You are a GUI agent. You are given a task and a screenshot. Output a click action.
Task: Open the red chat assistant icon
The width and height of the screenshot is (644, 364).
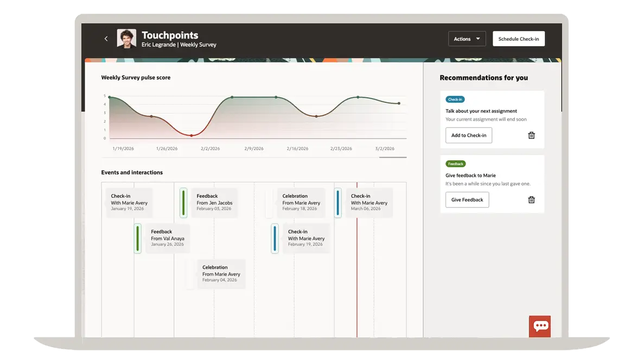click(540, 326)
